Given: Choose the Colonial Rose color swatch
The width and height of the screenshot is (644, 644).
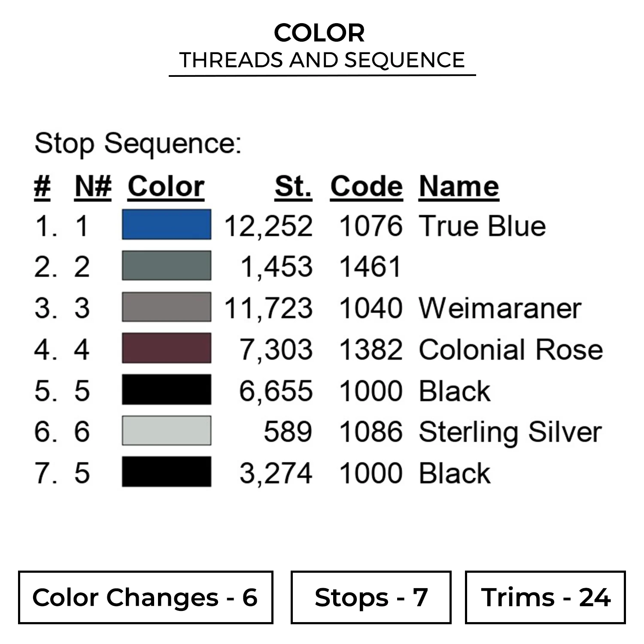Looking at the screenshot, I should [167, 348].
